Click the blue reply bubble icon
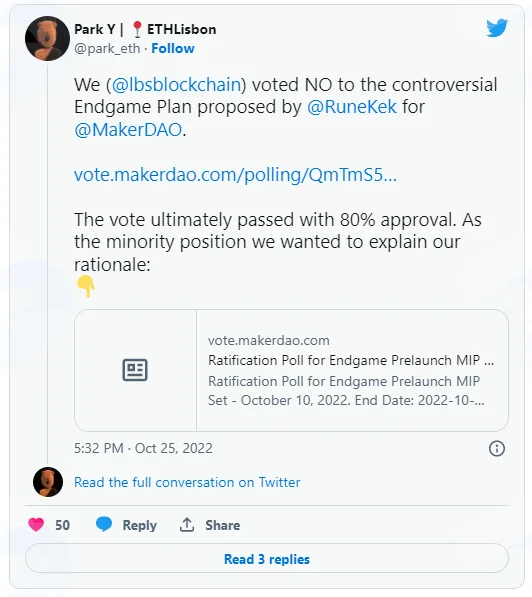This screenshot has width=532, height=597. coord(104,524)
